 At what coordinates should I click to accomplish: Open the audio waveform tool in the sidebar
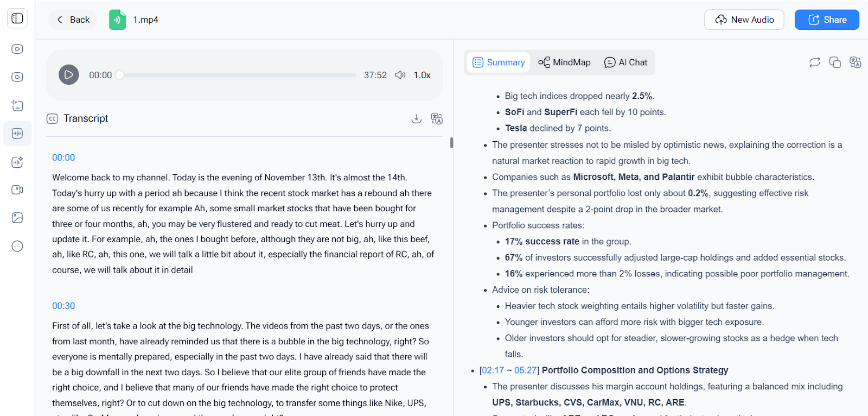[x=17, y=134]
